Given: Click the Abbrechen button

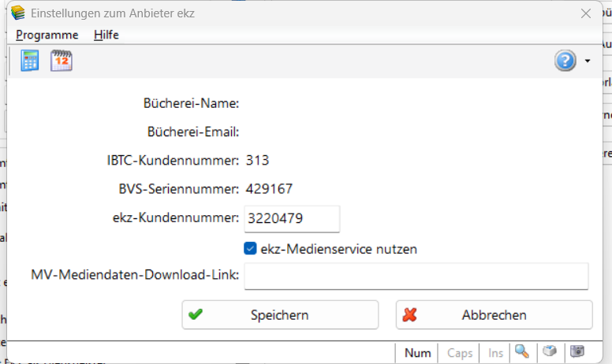Looking at the screenshot, I should (494, 314).
